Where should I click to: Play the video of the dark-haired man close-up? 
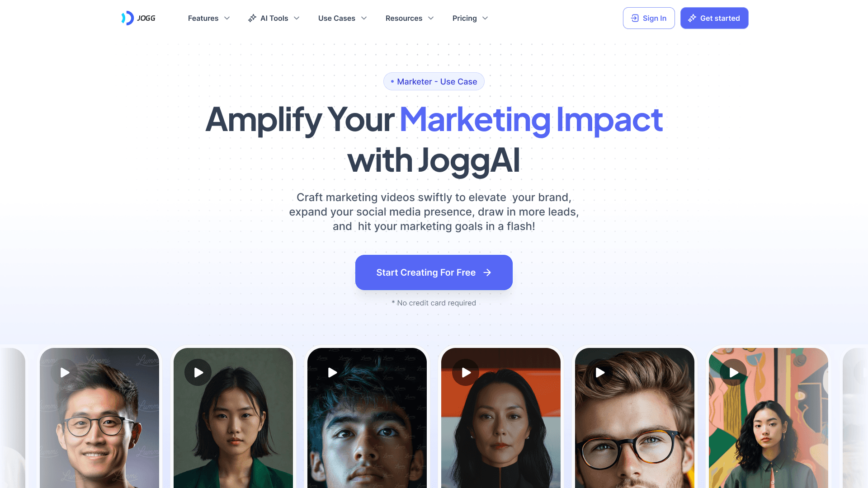point(332,372)
